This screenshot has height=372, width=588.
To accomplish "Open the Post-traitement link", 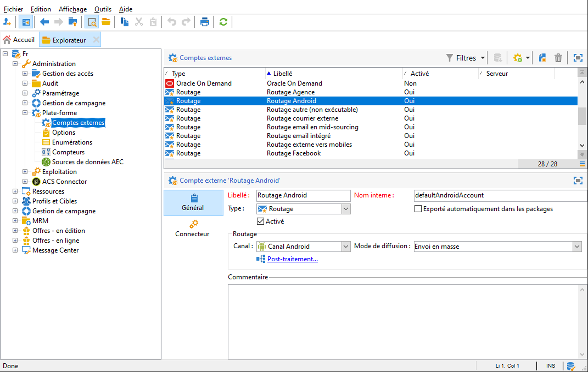I will (292, 259).
